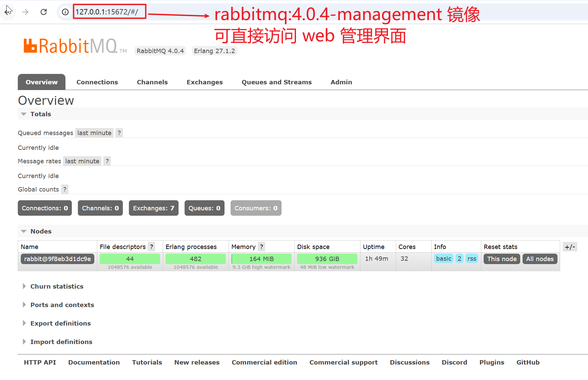Image resolution: width=588 pixels, height=380 pixels.
Task: Open the Exchanges tab
Action: [205, 82]
